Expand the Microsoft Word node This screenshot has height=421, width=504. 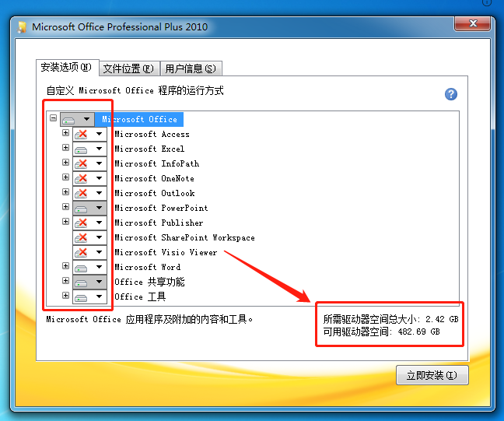pyautogui.click(x=65, y=266)
